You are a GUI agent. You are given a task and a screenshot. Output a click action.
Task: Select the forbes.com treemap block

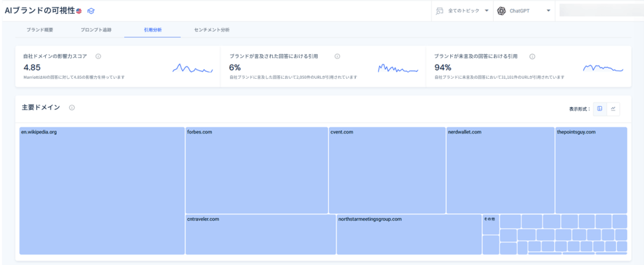pos(257,170)
